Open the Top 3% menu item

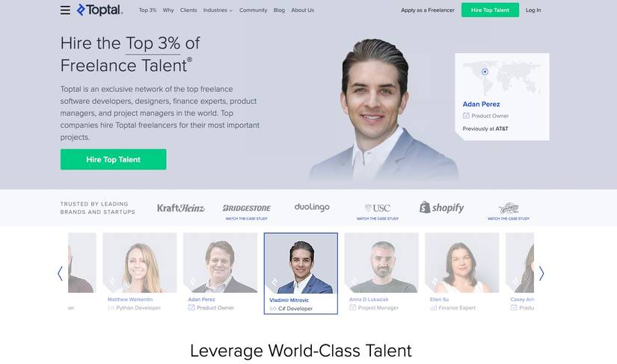coord(147,10)
